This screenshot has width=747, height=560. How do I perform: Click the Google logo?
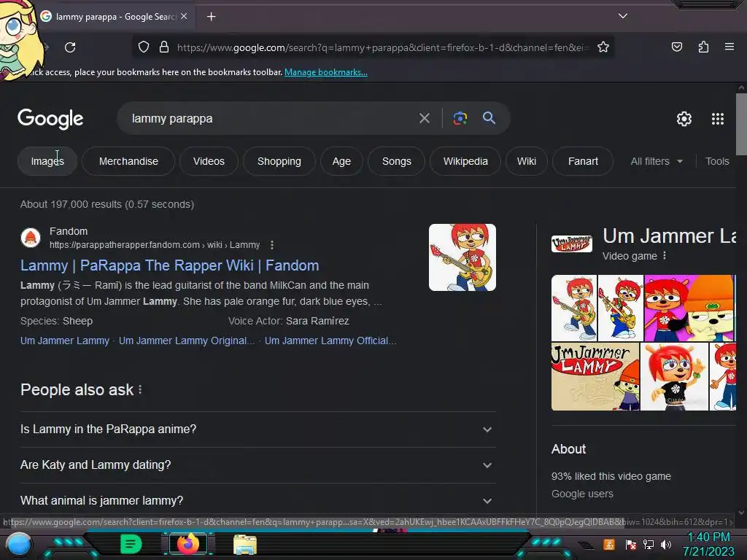[50, 119]
